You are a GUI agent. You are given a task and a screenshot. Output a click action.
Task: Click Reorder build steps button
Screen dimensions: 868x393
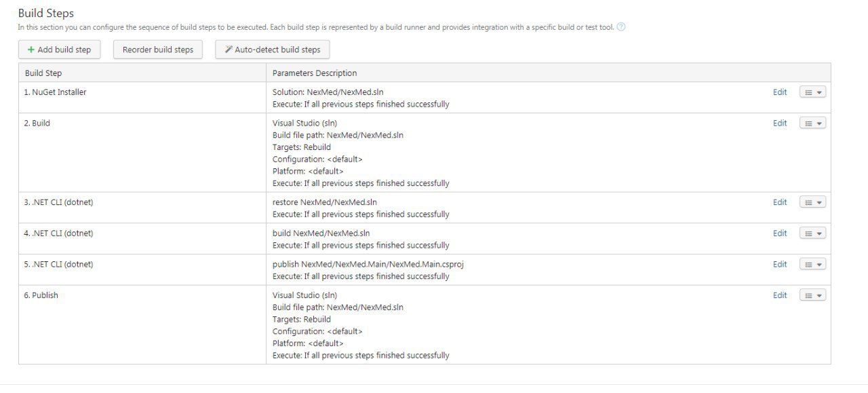pyautogui.click(x=158, y=50)
